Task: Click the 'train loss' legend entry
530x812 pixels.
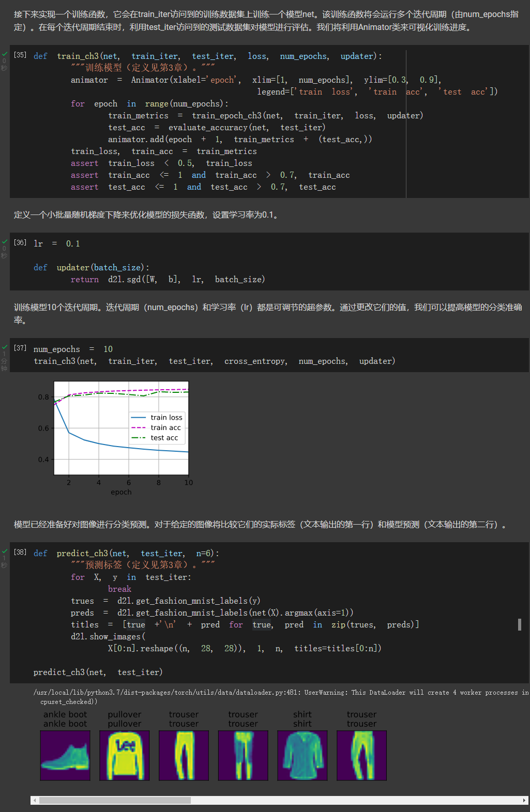Action: [x=157, y=417]
